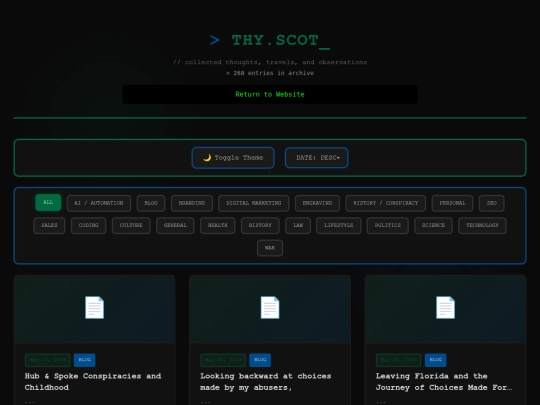Filter by CODING category
Screen dimensions: 540x405
click(x=89, y=226)
